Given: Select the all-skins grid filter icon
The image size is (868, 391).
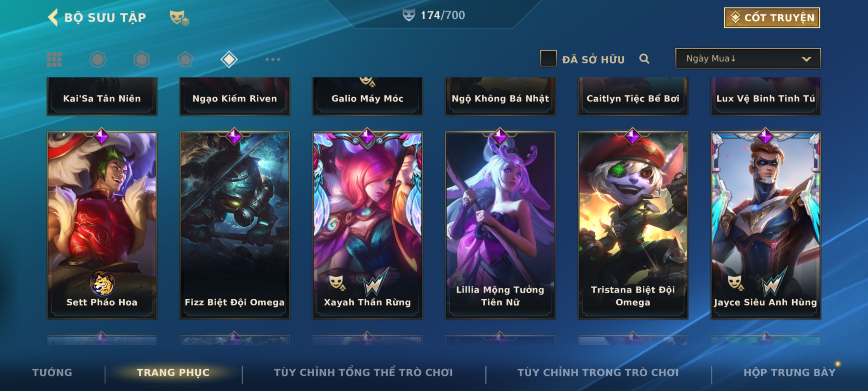Looking at the screenshot, I should (54, 59).
